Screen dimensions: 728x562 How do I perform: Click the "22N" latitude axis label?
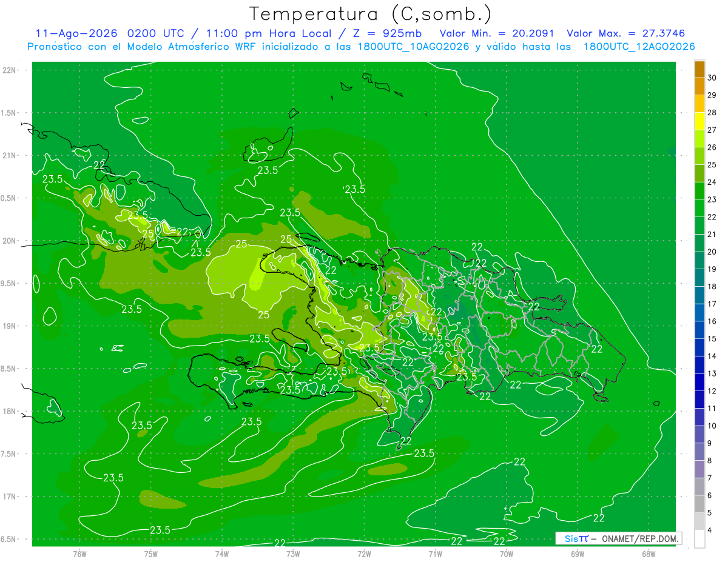click(x=9, y=70)
